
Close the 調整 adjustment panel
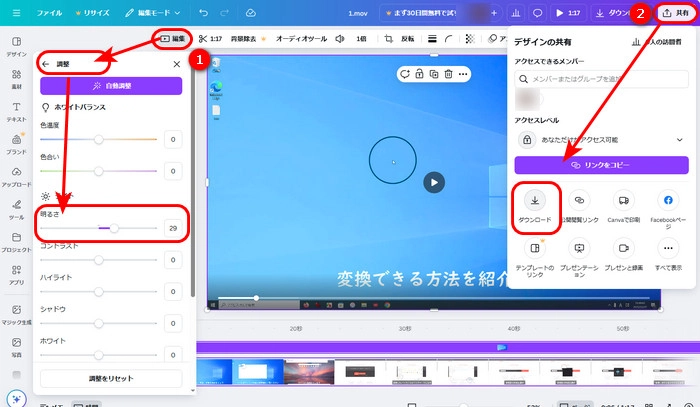tap(177, 64)
